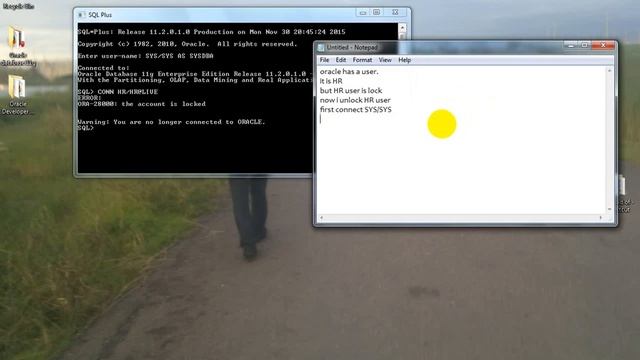Open the File menu in Notepad
640x360 pixels.
coord(324,60)
